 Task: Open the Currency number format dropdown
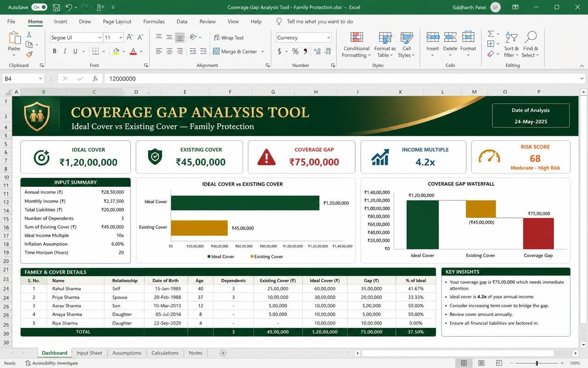tap(328, 38)
